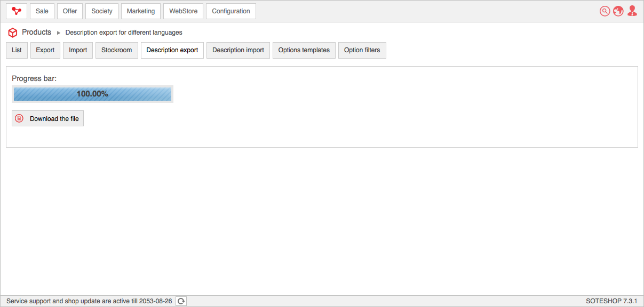
Task: Open the search magnifier icon
Action: click(x=605, y=11)
